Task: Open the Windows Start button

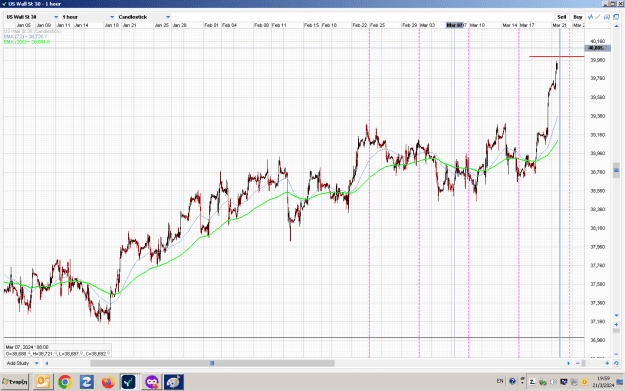Action: [x=15, y=382]
